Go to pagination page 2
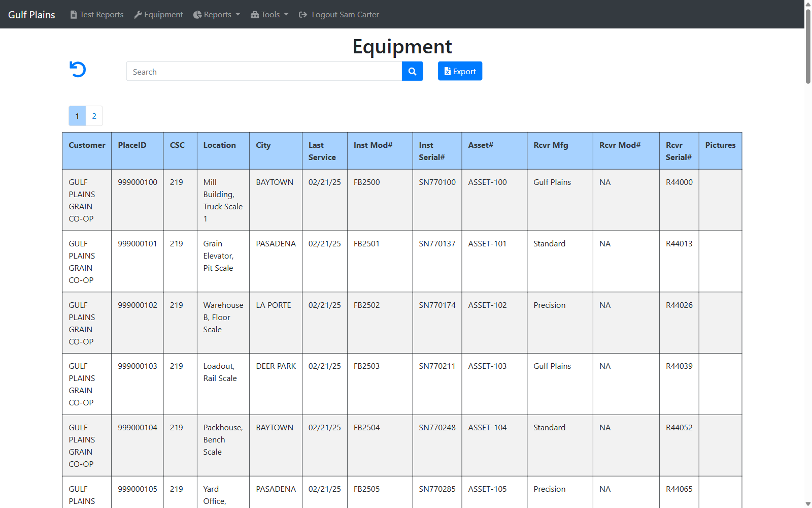This screenshot has height=508, width=812. [x=94, y=116]
